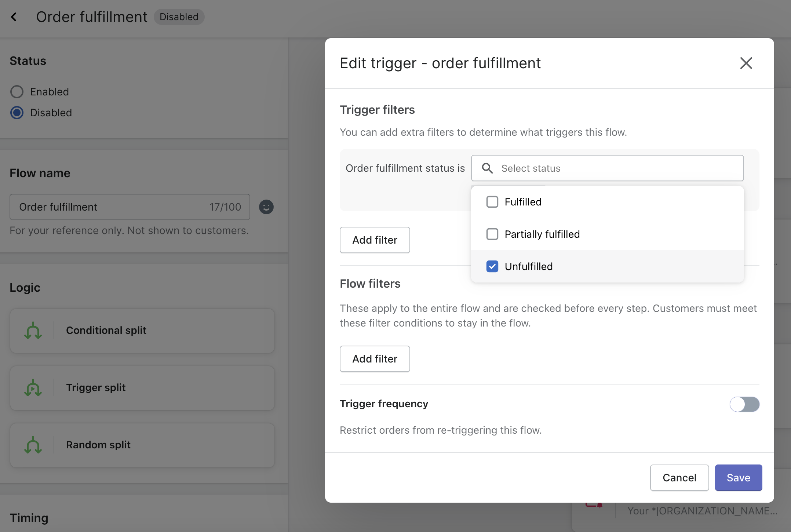Image resolution: width=791 pixels, height=532 pixels.
Task: Select the Disabled status radio button
Action: 17,113
